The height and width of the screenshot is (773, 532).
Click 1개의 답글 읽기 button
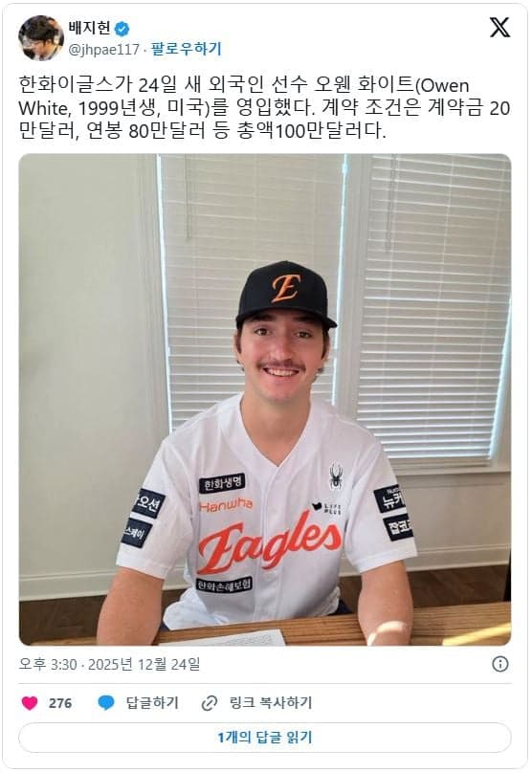265,738
